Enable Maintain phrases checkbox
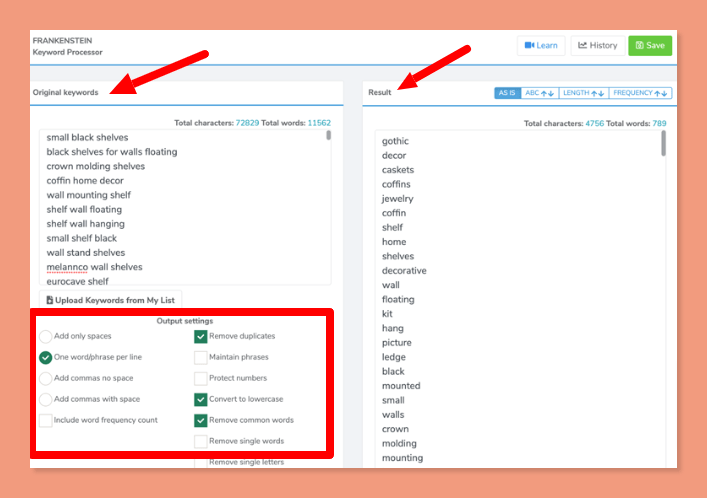 tap(201, 357)
